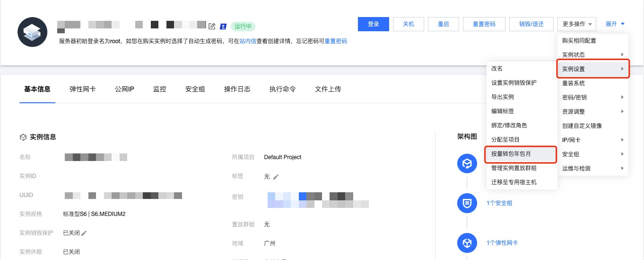Click the security group shield icon in diagram

(467, 203)
